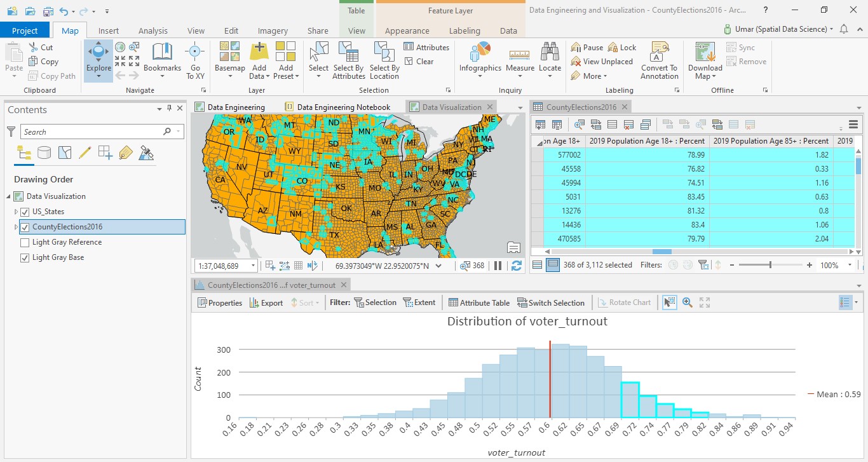Uncheck the US_States layer visibility

pos(25,211)
